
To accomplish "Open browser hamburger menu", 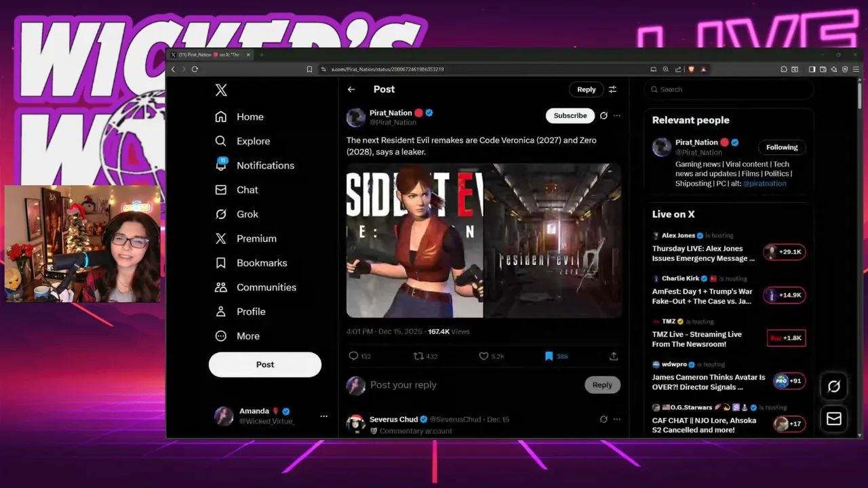I will (x=856, y=69).
